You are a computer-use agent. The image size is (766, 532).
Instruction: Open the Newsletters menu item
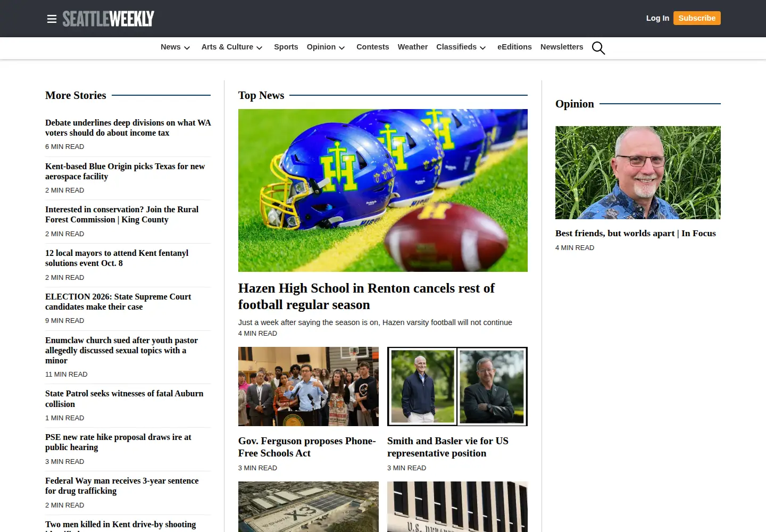coord(562,47)
